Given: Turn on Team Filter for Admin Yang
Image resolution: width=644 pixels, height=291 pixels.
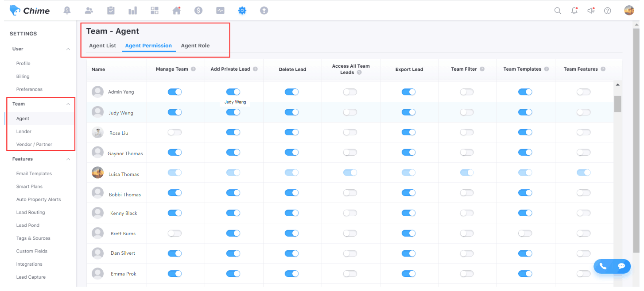Looking at the screenshot, I should (x=466, y=92).
